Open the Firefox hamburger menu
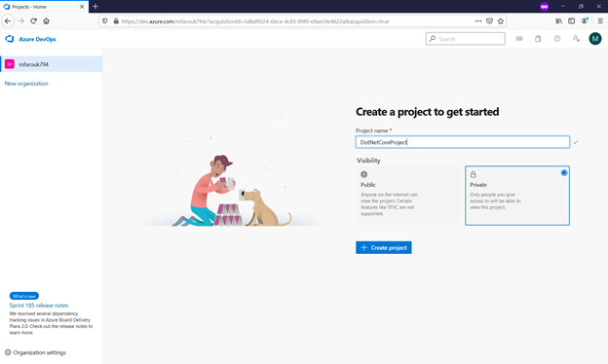 pyautogui.click(x=600, y=20)
